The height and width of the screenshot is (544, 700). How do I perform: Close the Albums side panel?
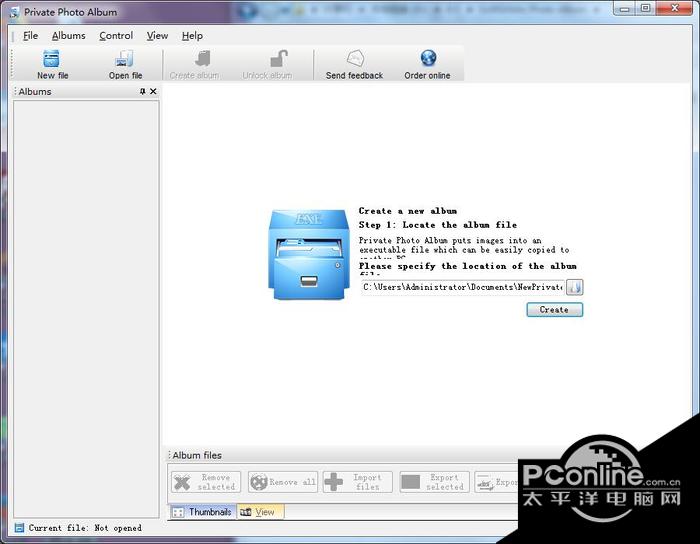(x=153, y=91)
